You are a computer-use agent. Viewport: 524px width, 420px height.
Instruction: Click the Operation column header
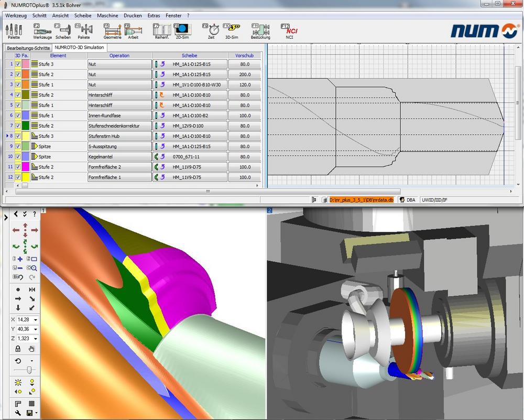(119, 56)
